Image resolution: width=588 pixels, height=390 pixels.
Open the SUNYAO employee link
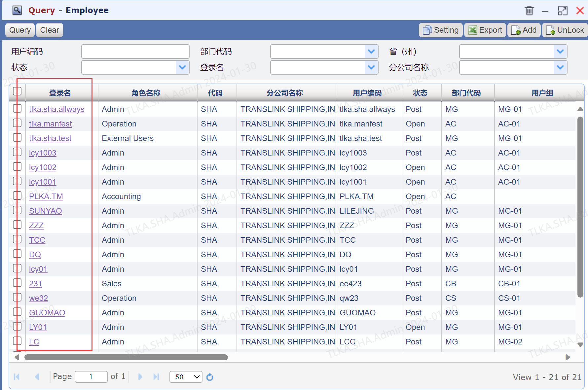46,211
